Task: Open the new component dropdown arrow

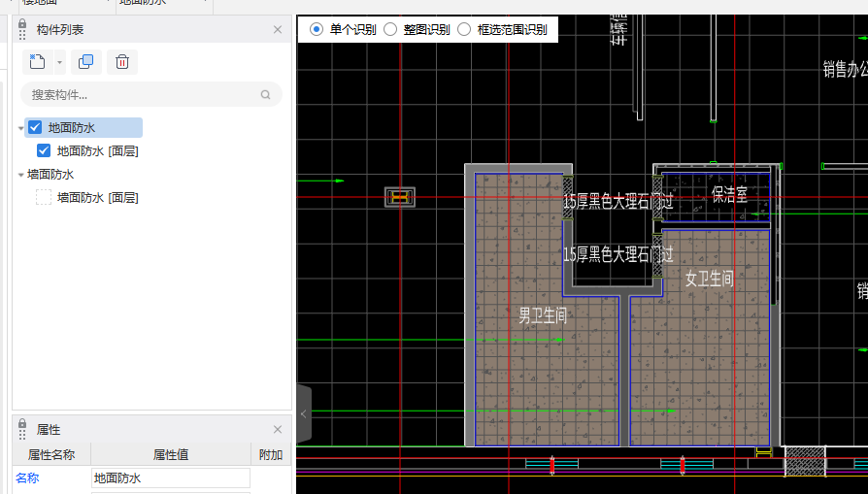Action: click(x=59, y=62)
